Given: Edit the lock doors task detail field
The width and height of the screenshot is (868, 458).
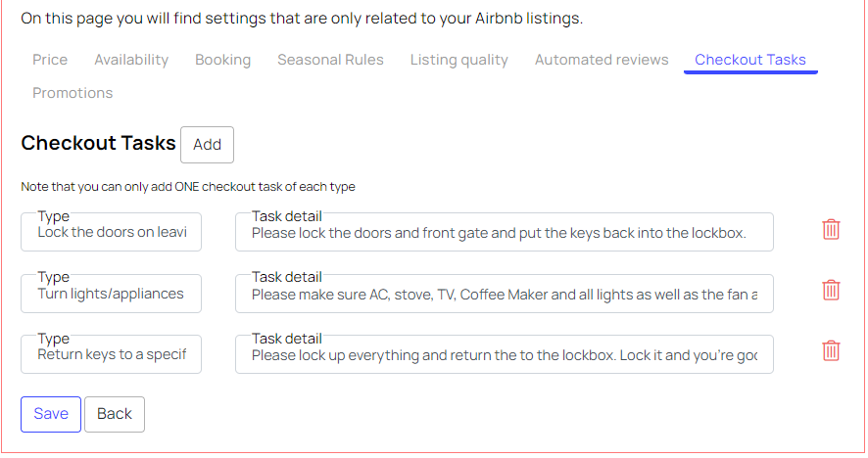Looking at the screenshot, I should click(x=505, y=232).
